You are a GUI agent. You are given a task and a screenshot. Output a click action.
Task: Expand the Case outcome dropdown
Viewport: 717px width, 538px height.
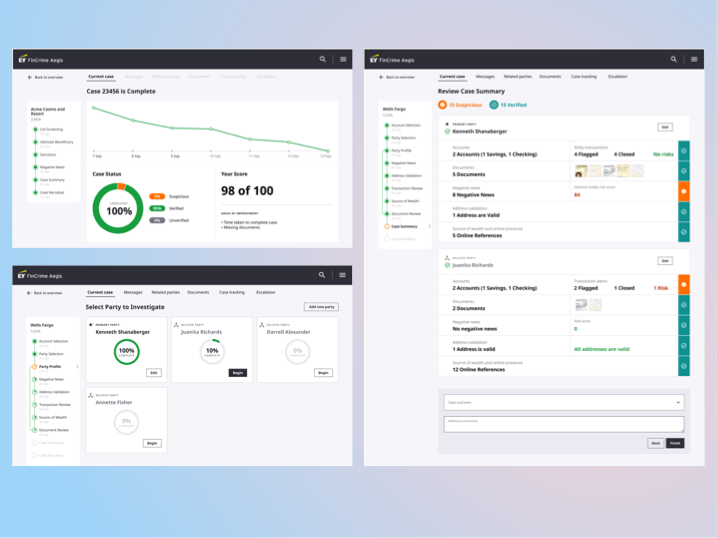678,402
